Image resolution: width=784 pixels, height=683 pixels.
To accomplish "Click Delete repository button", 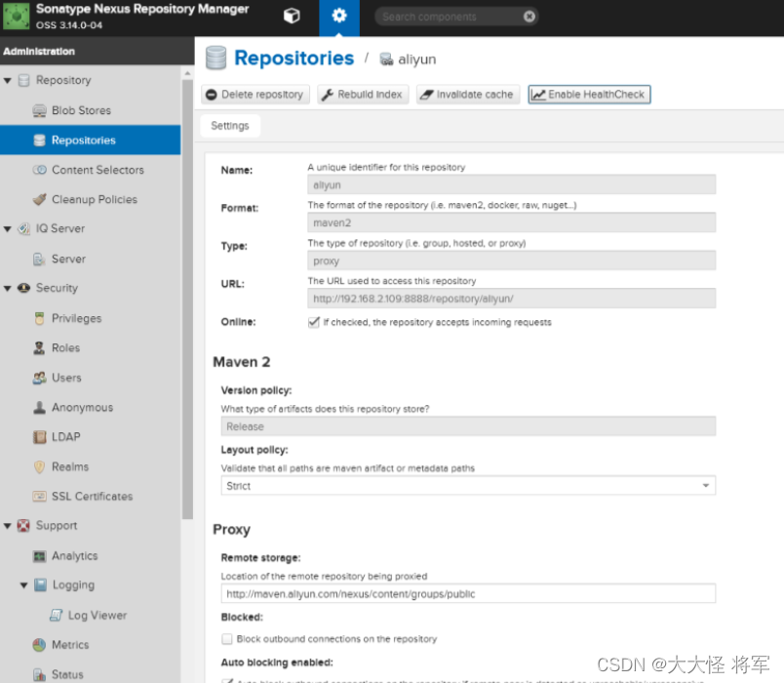I will (255, 95).
